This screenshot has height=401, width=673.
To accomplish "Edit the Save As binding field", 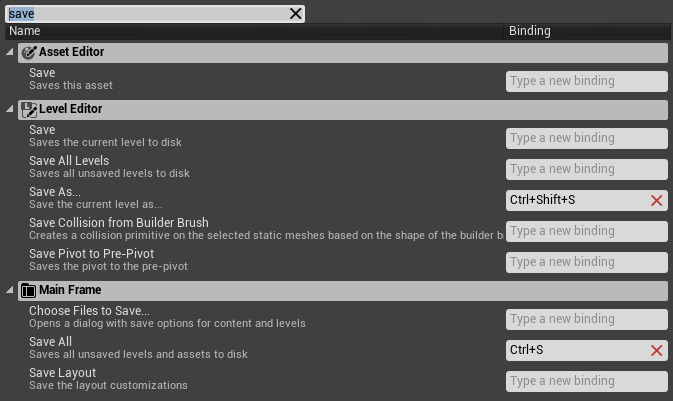I will pyautogui.click(x=575, y=201).
